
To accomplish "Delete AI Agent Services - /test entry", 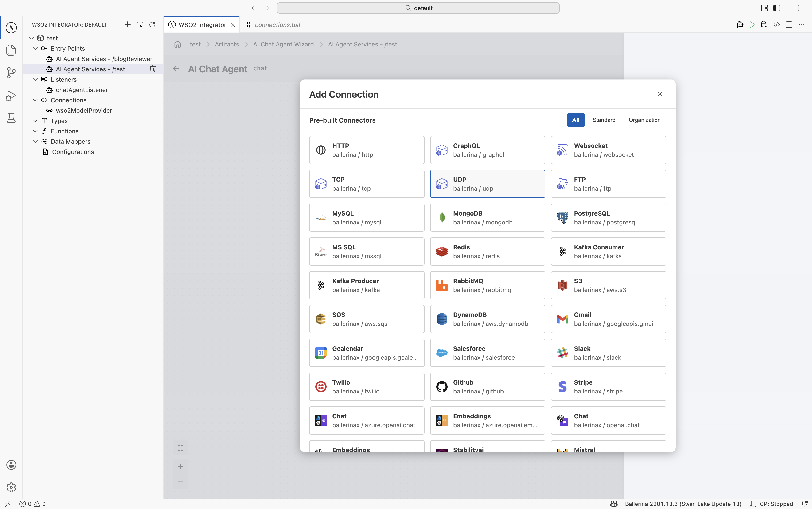I will (x=152, y=69).
